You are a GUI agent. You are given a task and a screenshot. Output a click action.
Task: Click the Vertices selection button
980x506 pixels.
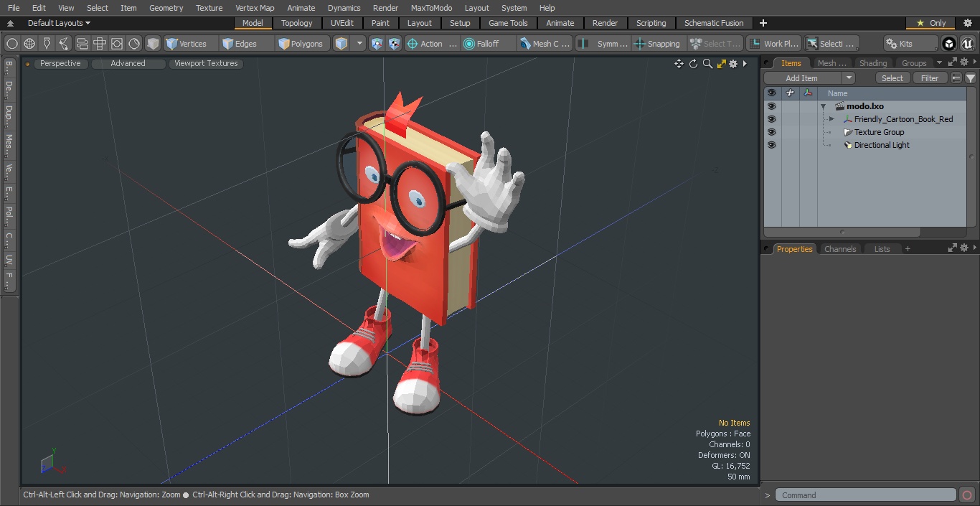pos(190,44)
